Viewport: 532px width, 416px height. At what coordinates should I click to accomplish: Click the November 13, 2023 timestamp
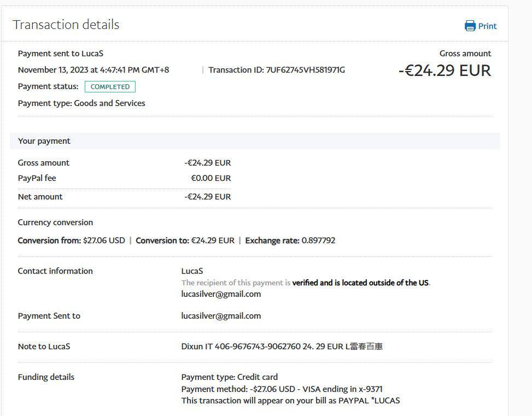pos(93,70)
